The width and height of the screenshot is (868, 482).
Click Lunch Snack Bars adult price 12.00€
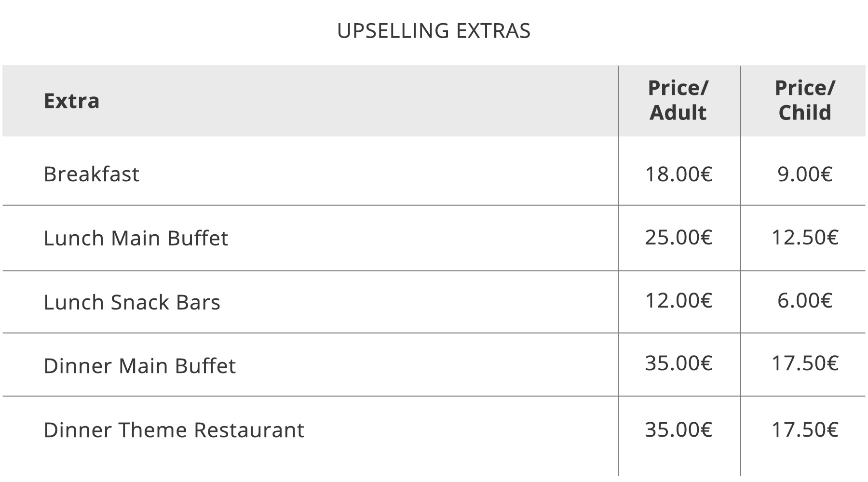pos(678,300)
